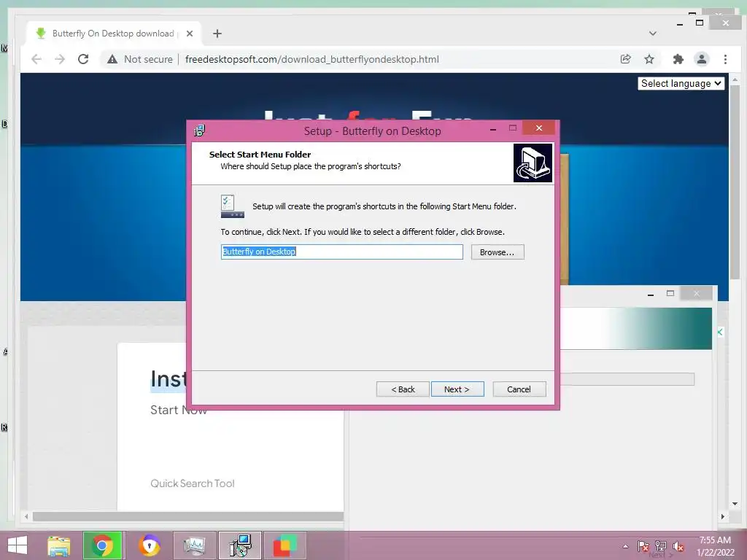Click Quick Search Tool text

coord(193,483)
